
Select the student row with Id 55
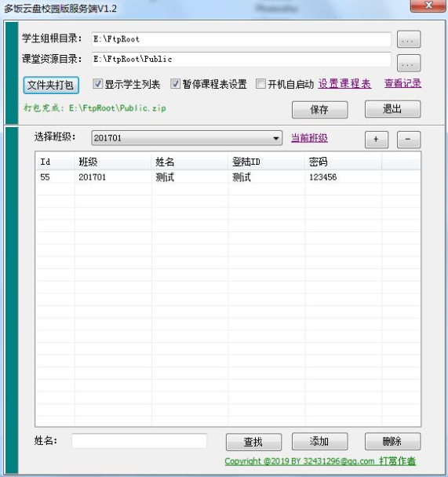(x=228, y=177)
